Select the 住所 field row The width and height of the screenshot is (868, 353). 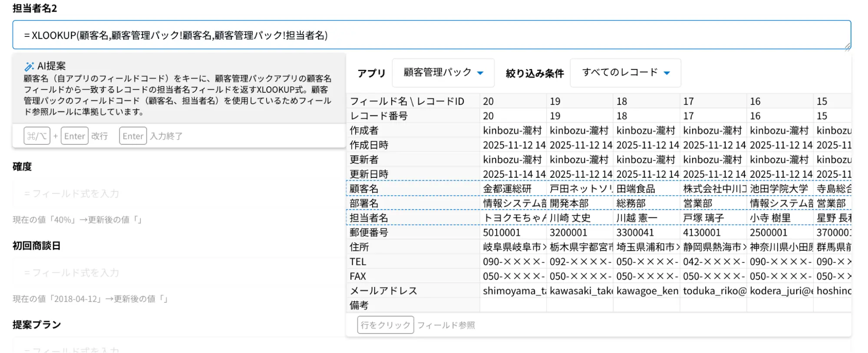(x=360, y=247)
